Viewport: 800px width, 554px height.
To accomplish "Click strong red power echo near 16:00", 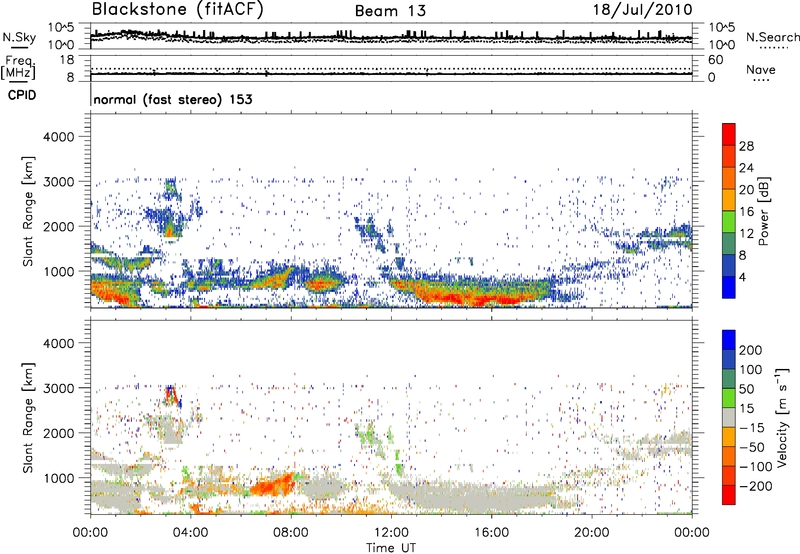I will [x=480, y=298].
